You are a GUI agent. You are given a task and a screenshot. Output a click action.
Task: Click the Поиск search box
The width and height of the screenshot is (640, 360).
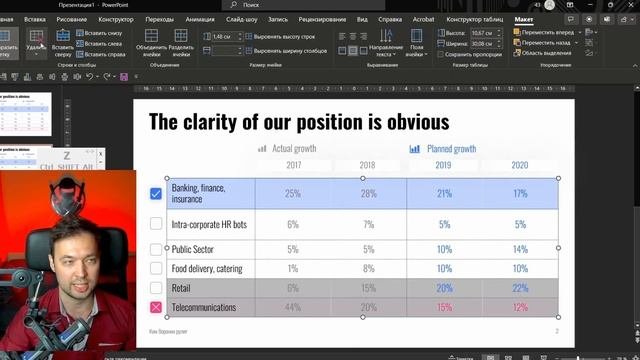pos(303,5)
